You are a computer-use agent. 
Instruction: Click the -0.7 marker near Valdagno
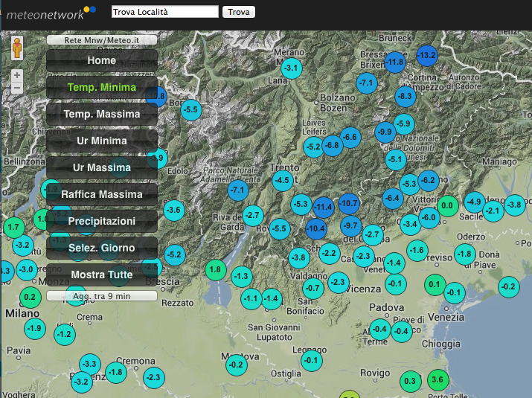coord(313,289)
